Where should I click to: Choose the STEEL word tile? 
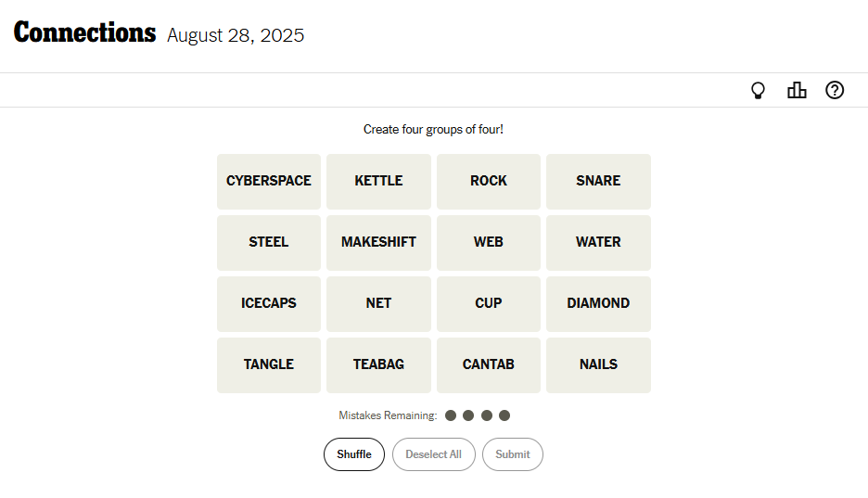(269, 242)
